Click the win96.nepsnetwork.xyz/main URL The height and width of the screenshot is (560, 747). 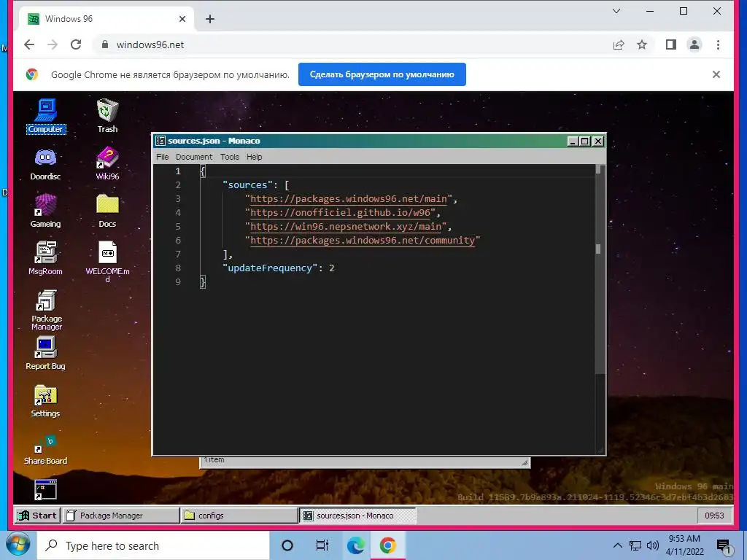346,226
